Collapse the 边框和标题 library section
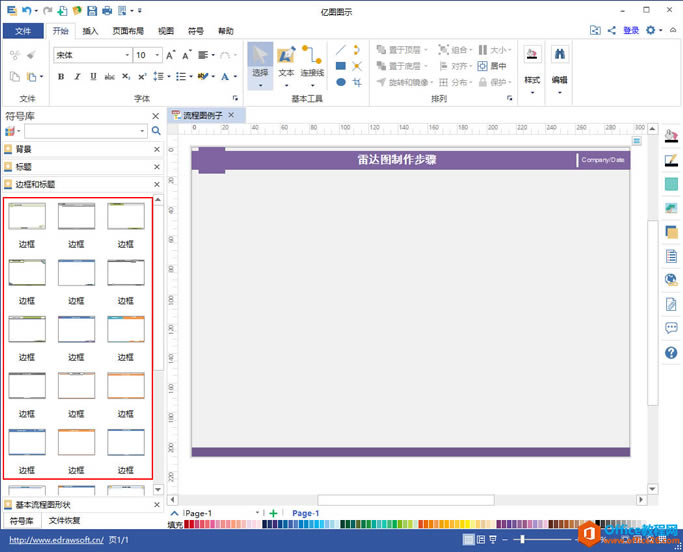 coord(156,184)
